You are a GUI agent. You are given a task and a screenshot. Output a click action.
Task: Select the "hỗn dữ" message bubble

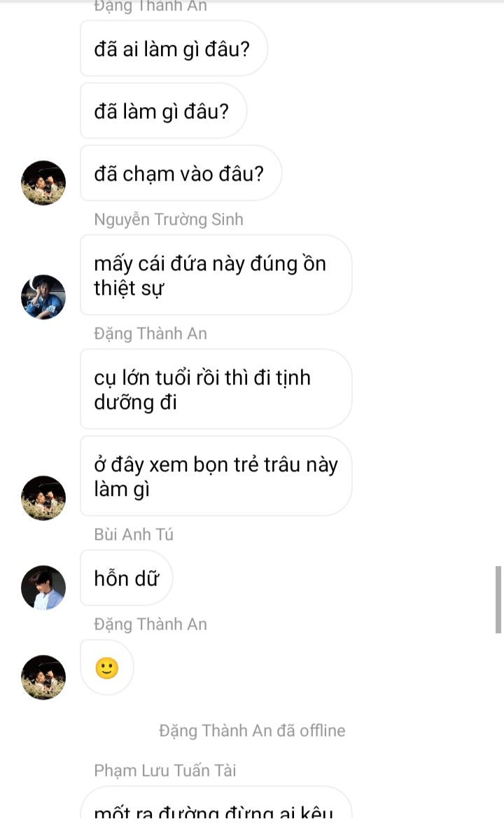click(127, 578)
